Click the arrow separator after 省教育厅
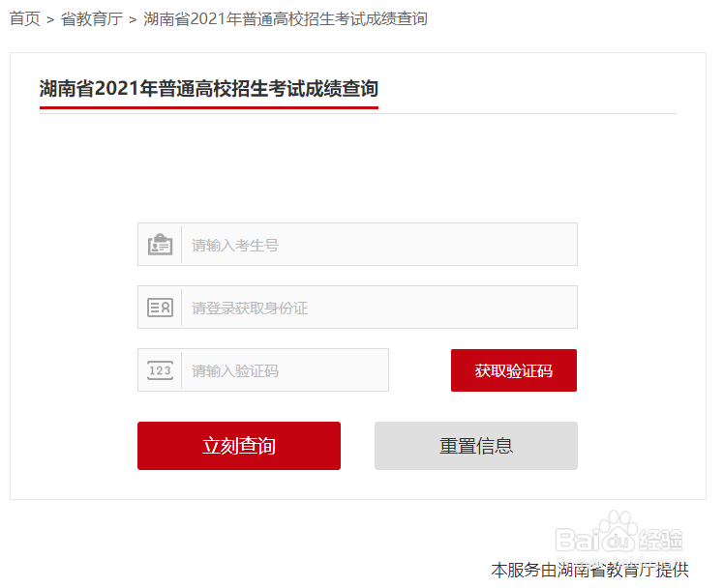 coord(133,19)
